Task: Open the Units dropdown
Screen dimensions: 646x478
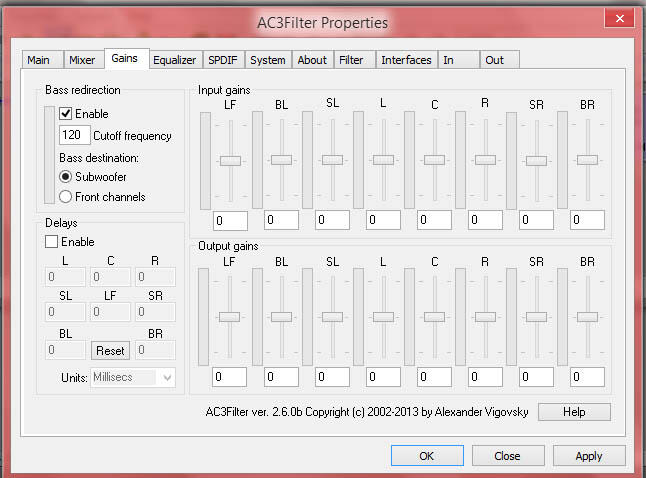Action: pos(133,377)
